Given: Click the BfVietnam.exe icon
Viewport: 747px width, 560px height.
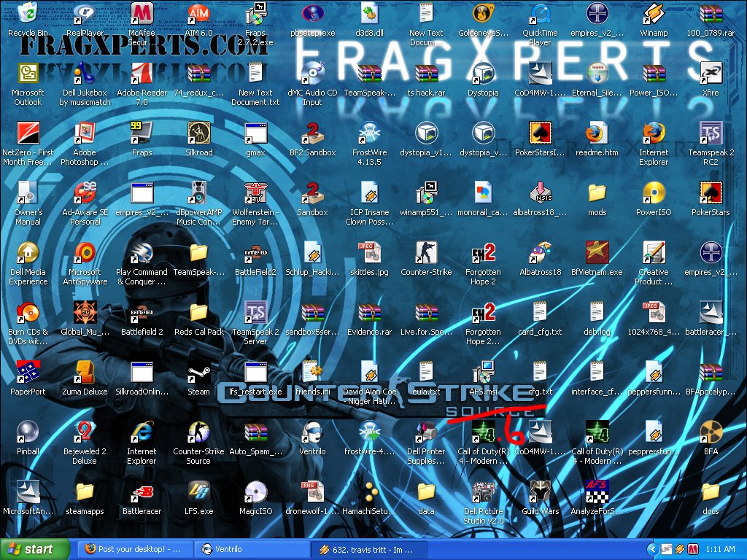Looking at the screenshot, I should [597, 252].
